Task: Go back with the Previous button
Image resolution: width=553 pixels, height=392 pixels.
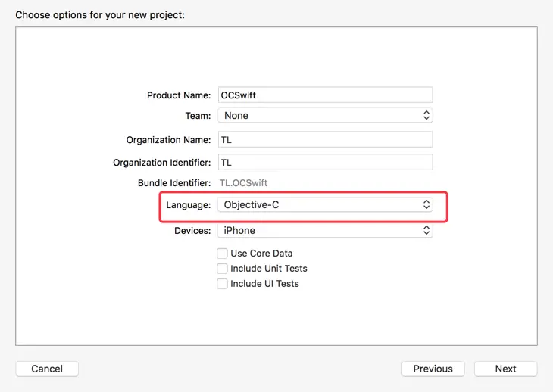Action: pos(433,369)
